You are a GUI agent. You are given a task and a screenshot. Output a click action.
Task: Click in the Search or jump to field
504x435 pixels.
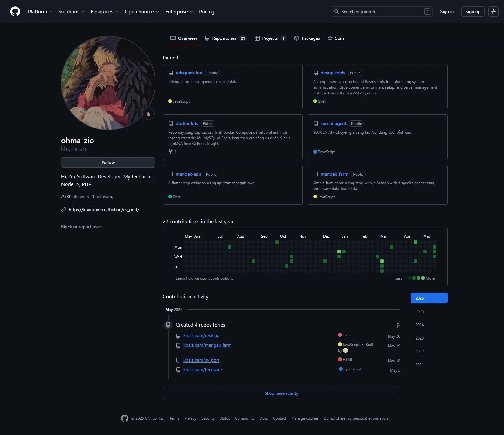point(382,11)
